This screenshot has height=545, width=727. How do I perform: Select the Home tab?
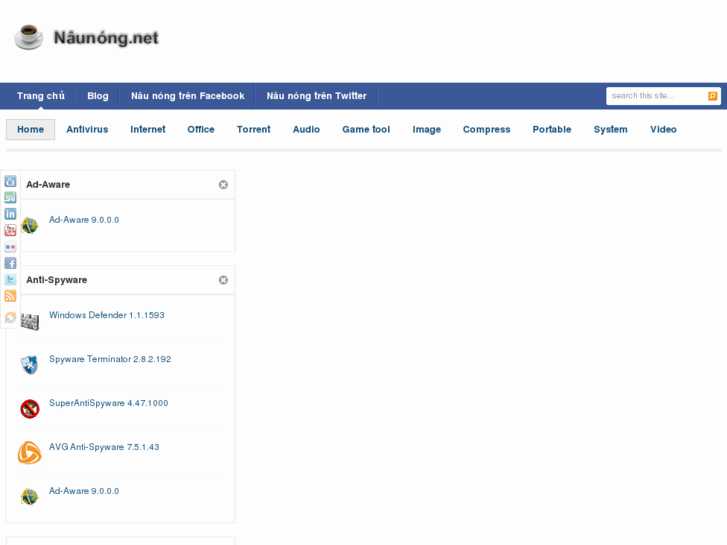click(31, 129)
